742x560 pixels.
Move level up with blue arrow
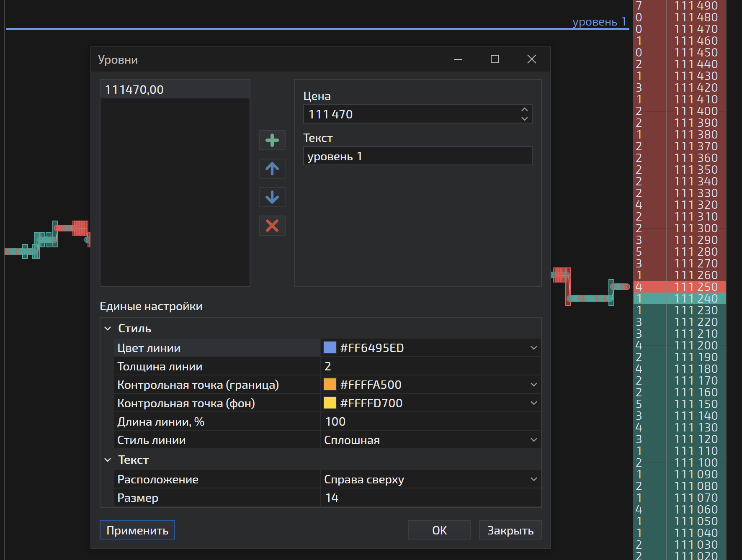[x=272, y=169]
